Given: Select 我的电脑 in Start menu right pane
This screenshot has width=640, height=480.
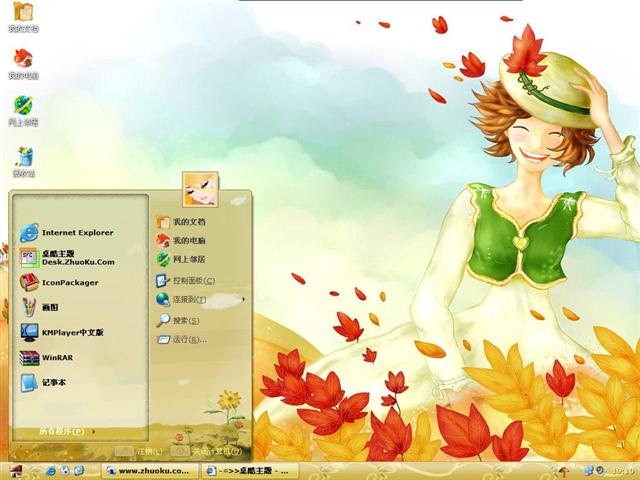Looking at the screenshot, I should point(181,240).
